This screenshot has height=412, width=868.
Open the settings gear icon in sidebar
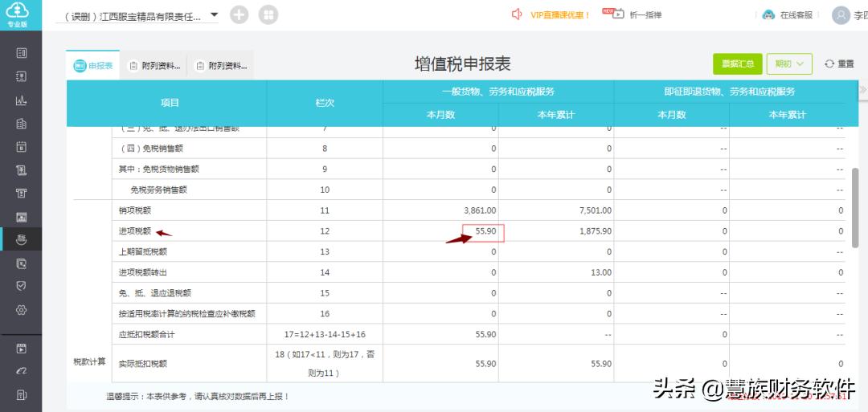tap(21, 310)
